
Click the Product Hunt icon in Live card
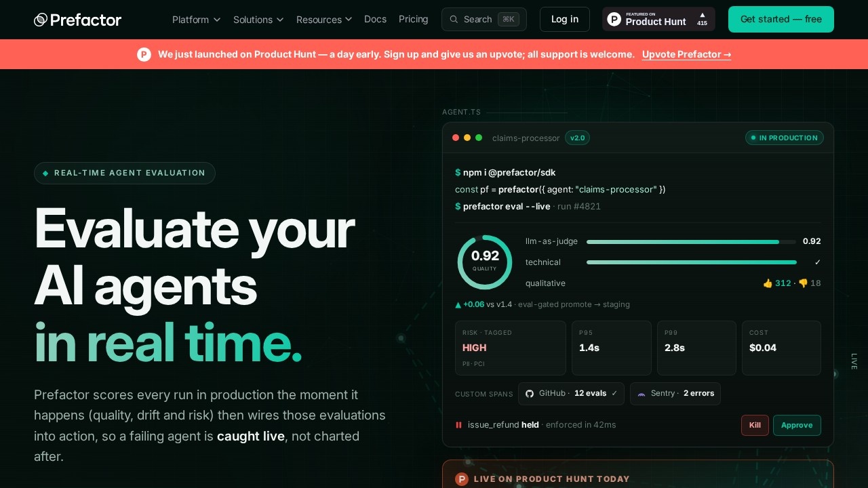tap(462, 479)
